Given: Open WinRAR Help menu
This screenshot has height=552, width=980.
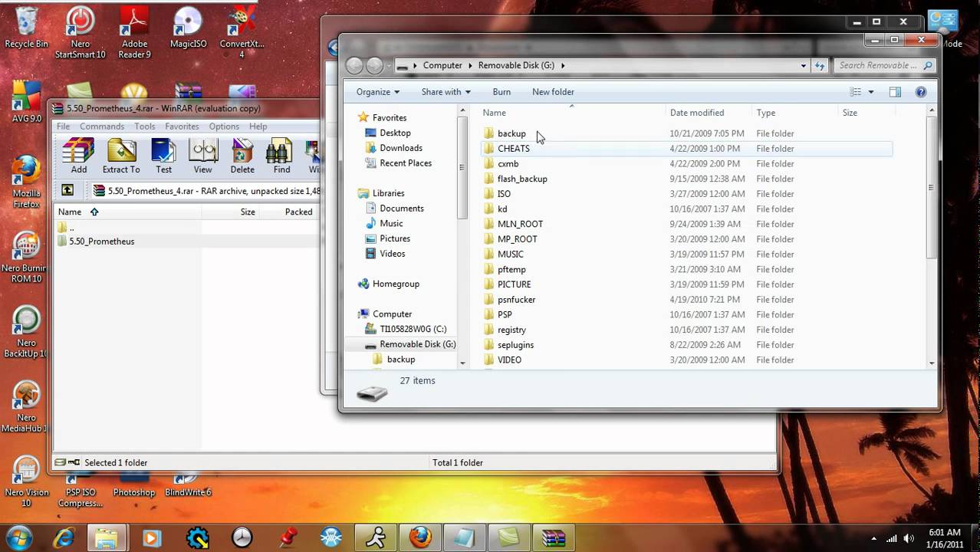Looking at the screenshot, I should [x=258, y=127].
